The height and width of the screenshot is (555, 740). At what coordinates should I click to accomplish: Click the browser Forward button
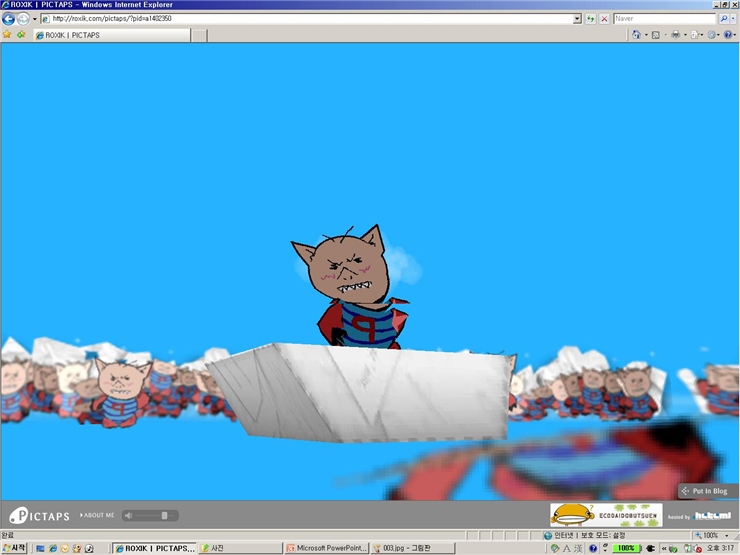23,19
